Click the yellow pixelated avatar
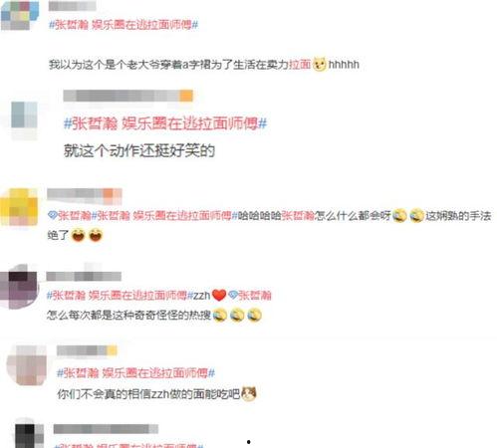The width and height of the screenshot is (497, 448). pos(19,207)
